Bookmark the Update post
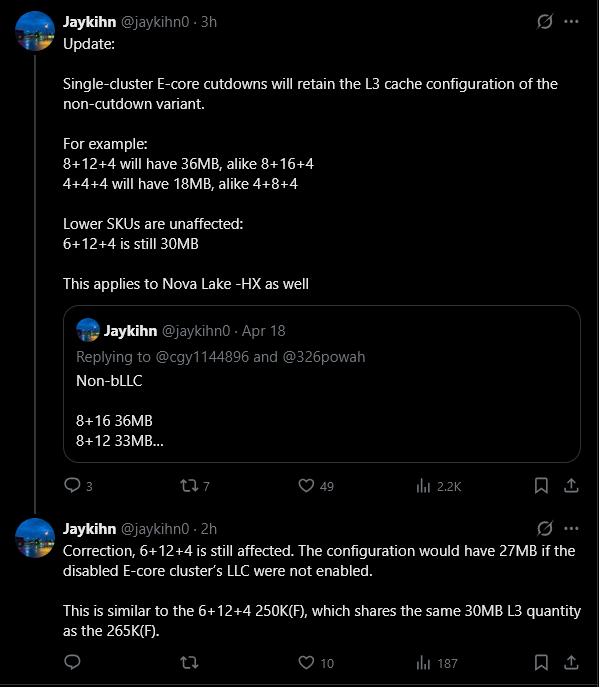Image resolution: width=599 pixels, height=687 pixels. 541,486
